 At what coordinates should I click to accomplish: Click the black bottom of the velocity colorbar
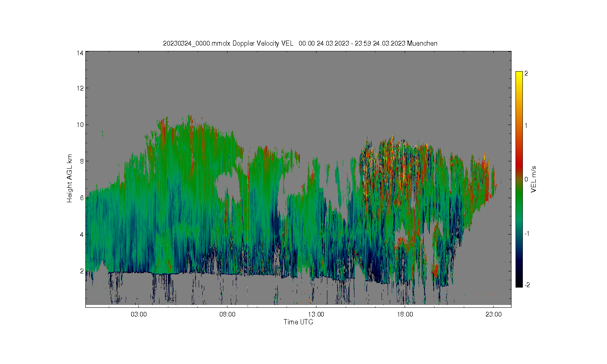(x=519, y=283)
